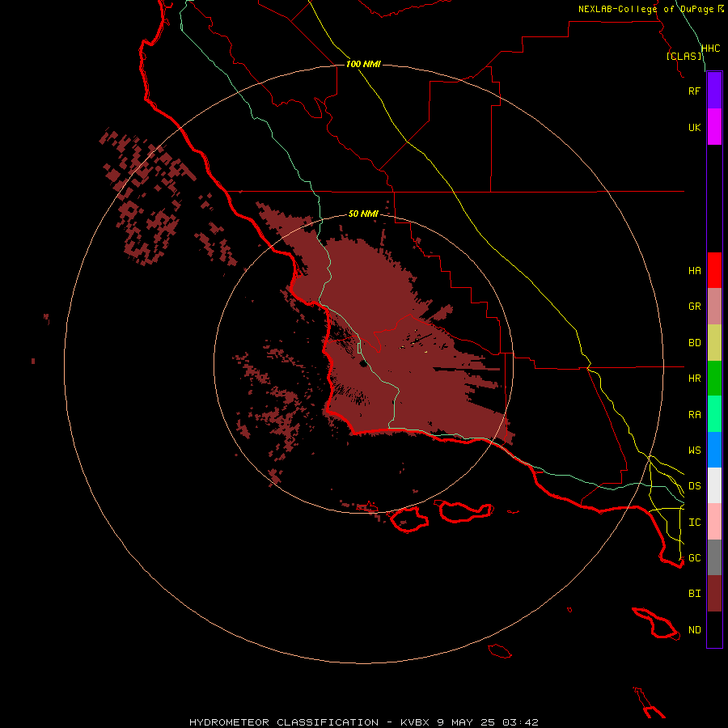Click the HA legend label

[694, 271]
